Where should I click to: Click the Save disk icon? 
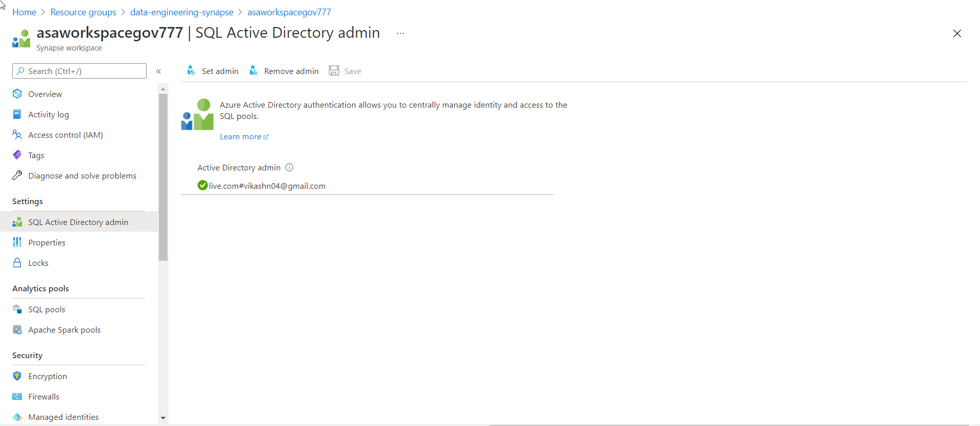click(334, 71)
